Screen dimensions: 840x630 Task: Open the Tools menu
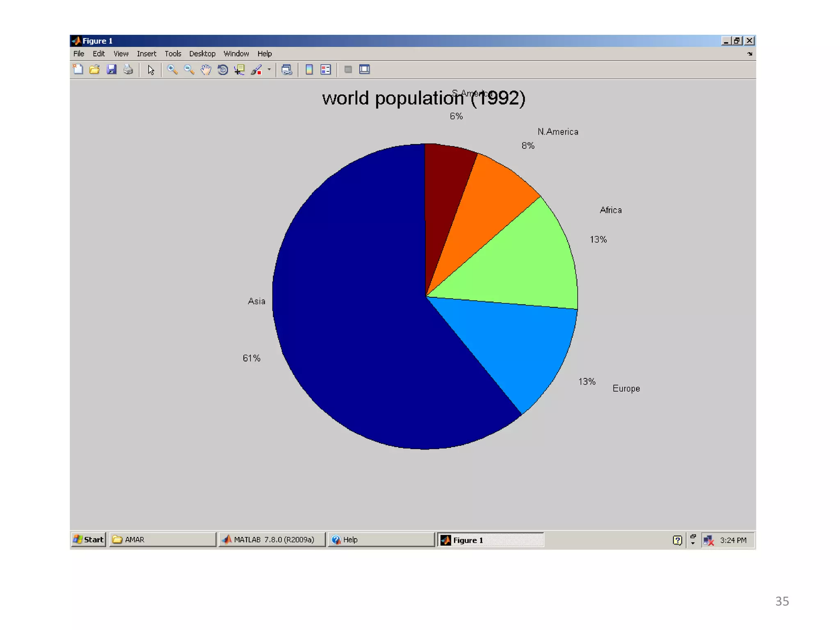click(173, 54)
